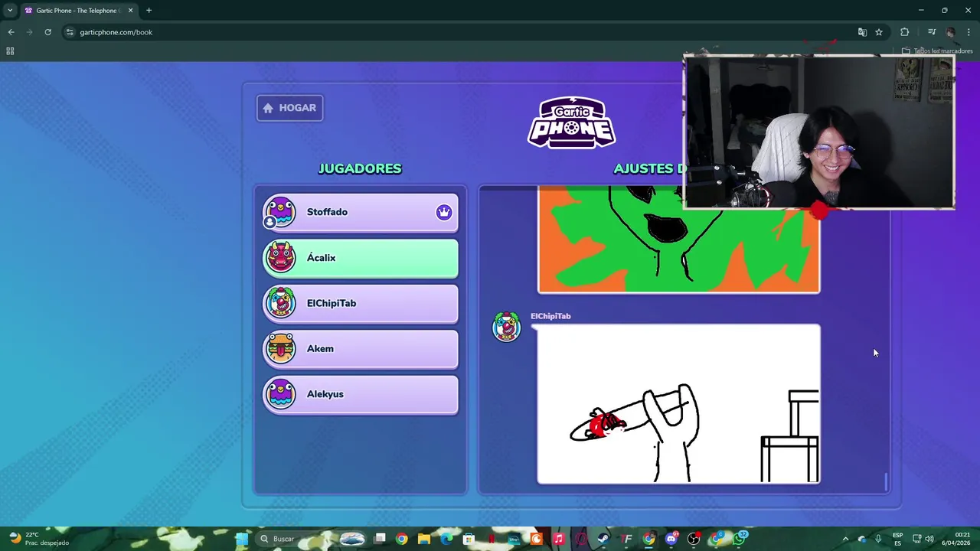Click the Gartic Phone logo
This screenshot has height=551, width=980.
[571, 122]
